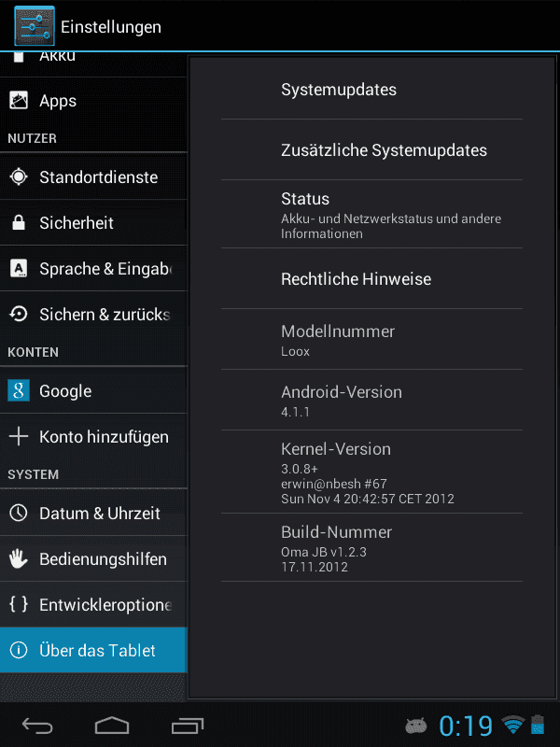This screenshot has height=747, width=560.
Task: Tap the Google account icon
Action: tap(19, 390)
